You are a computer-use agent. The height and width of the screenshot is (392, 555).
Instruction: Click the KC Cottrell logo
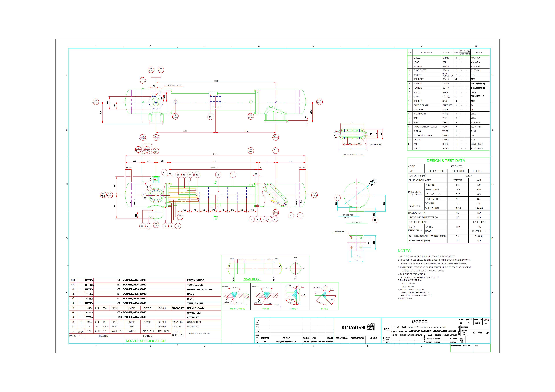click(x=358, y=328)
